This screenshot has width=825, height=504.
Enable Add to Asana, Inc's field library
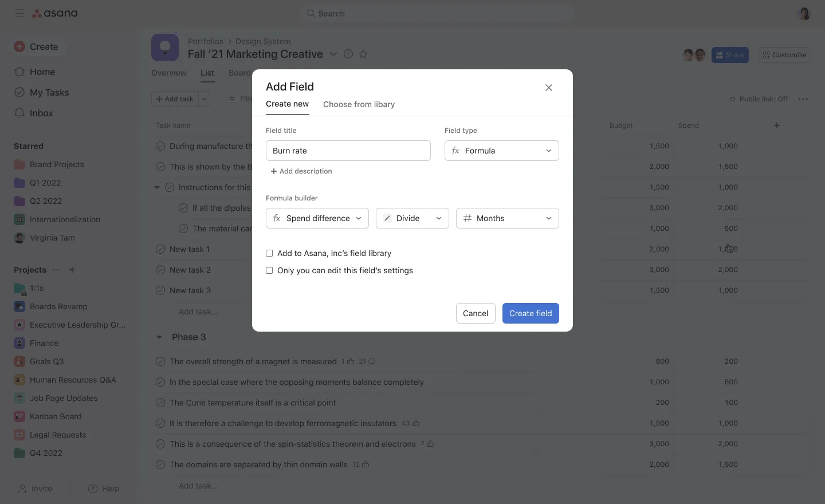tap(269, 253)
